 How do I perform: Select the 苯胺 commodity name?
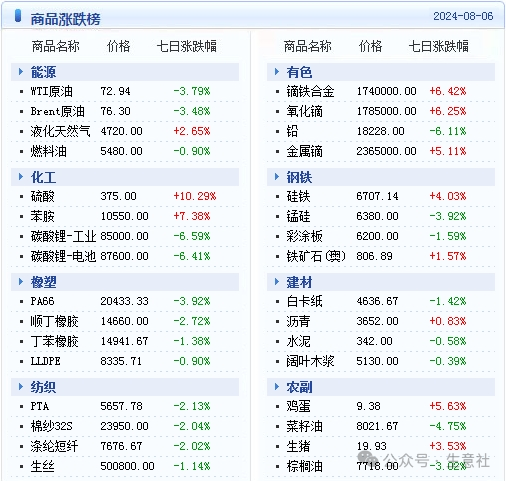point(42,216)
